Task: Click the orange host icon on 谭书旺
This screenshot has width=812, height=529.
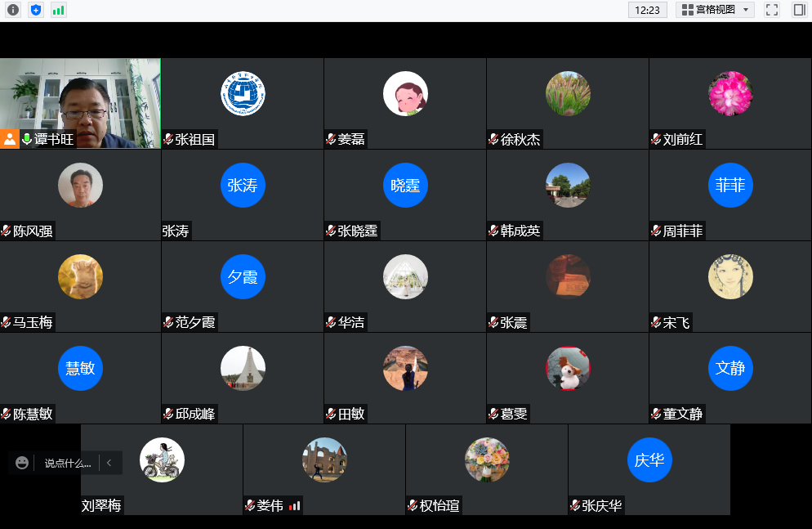Action: 10,139
